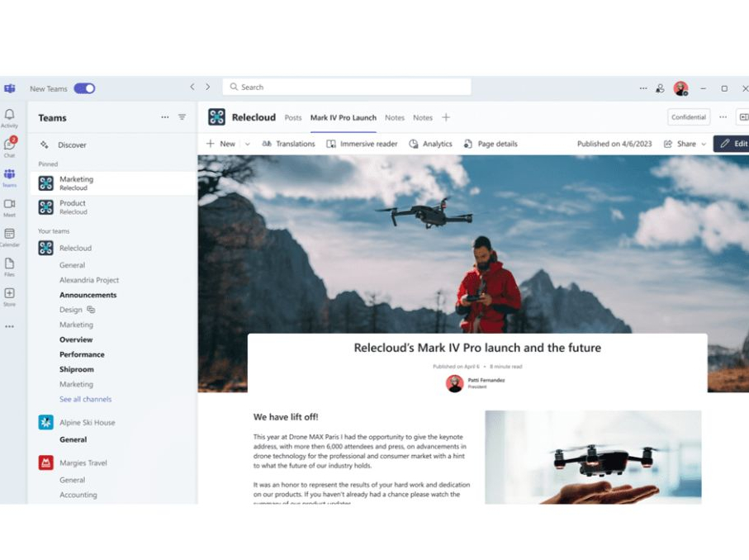Click inside the Search field
The image size is (749, 560).
[347, 87]
